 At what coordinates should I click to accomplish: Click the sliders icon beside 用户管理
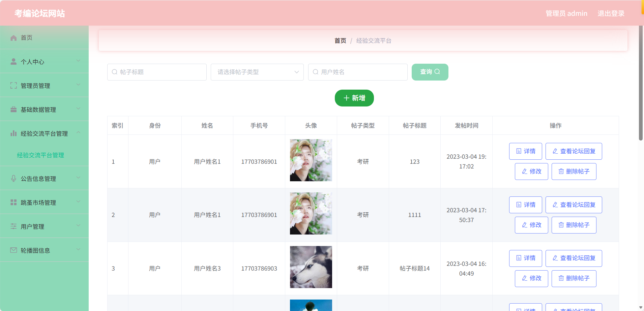[13, 226]
